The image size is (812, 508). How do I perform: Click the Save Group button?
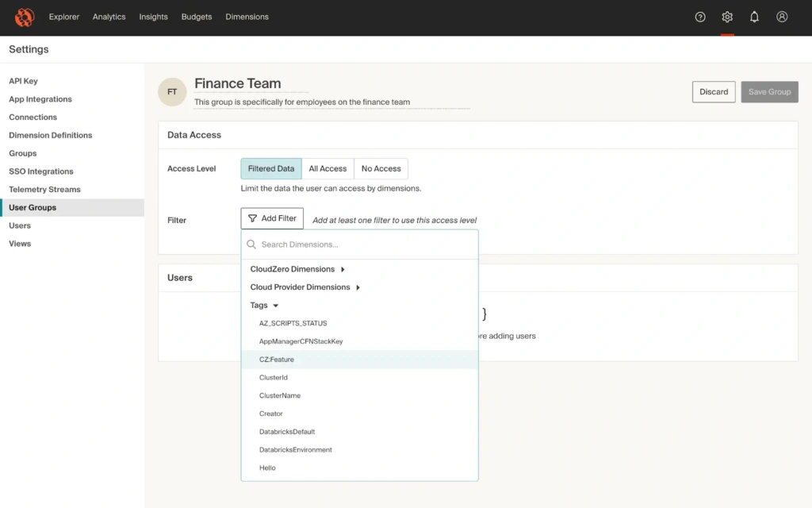[769, 92]
